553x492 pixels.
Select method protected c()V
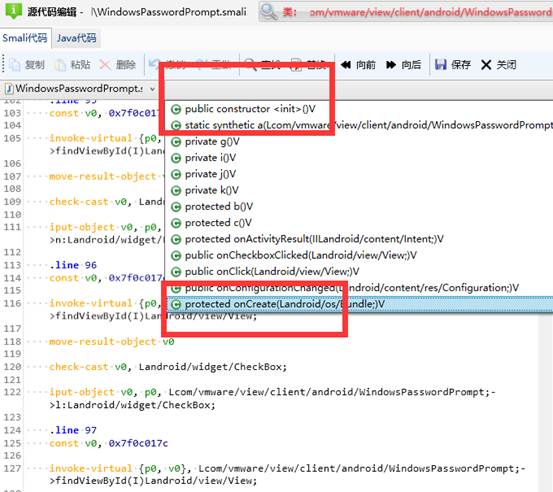[x=218, y=222]
